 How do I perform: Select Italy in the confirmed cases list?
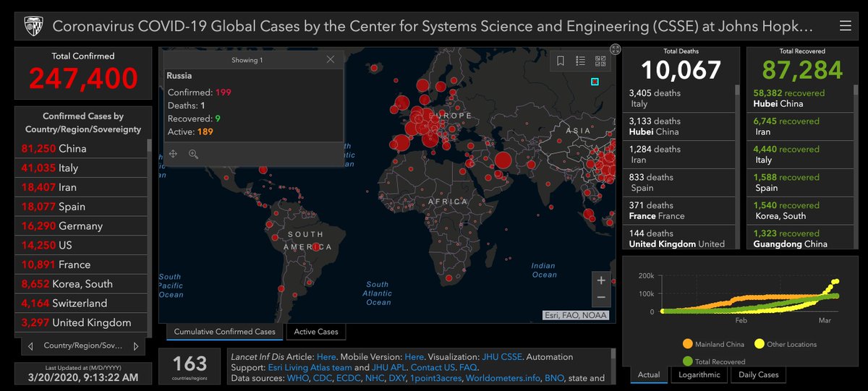point(80,168)
